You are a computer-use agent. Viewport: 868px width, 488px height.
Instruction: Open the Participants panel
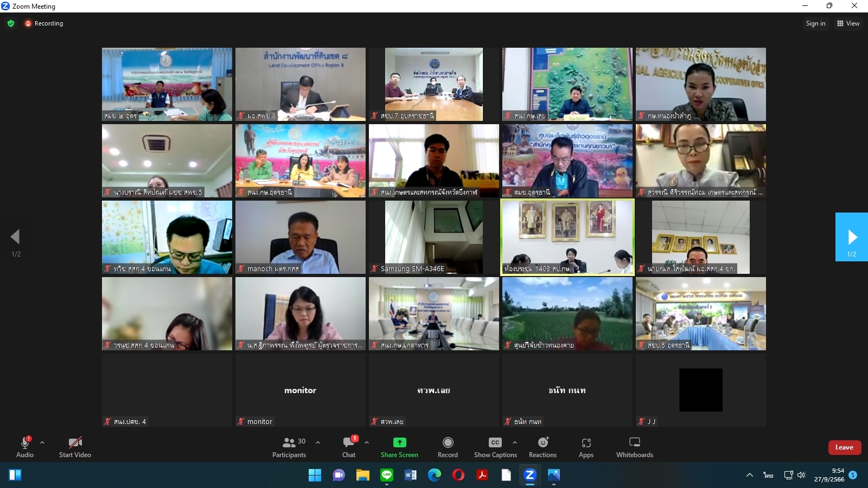(290, 447)
